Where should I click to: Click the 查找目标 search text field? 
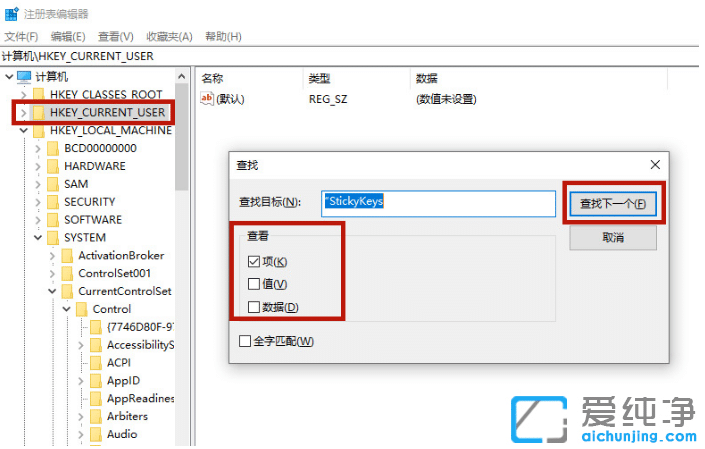(437, 202)
